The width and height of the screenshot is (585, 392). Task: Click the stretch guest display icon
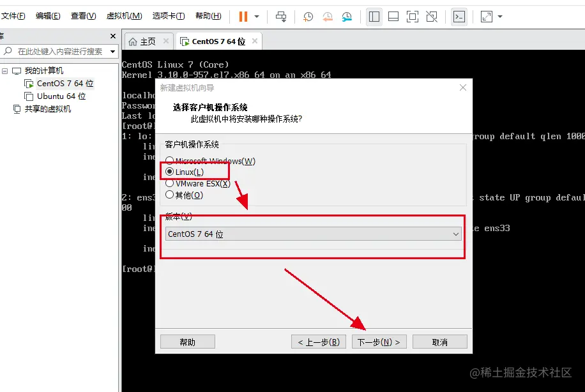tap(487, 17)
